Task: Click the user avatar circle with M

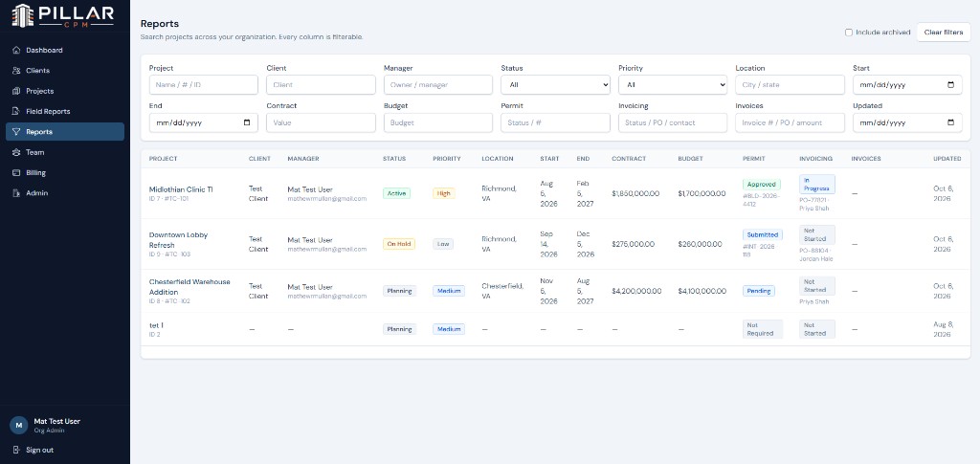Action: click(19, 426)
